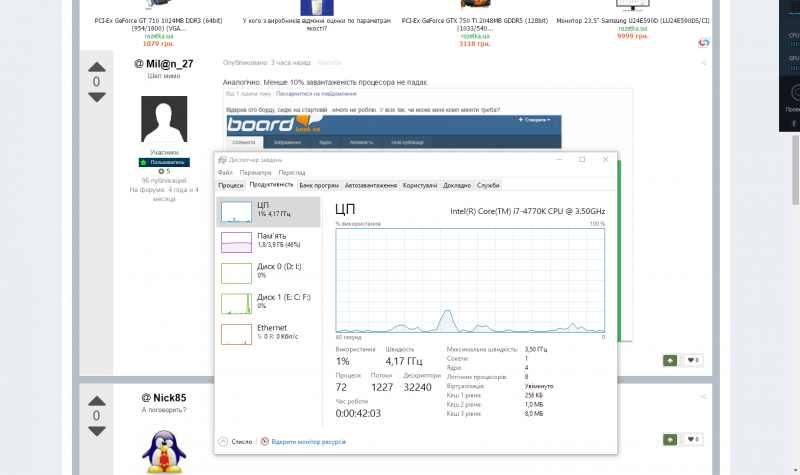Switch to Процеси tab
This screenshot has width=800, height=475.
(x=231, y=185)
